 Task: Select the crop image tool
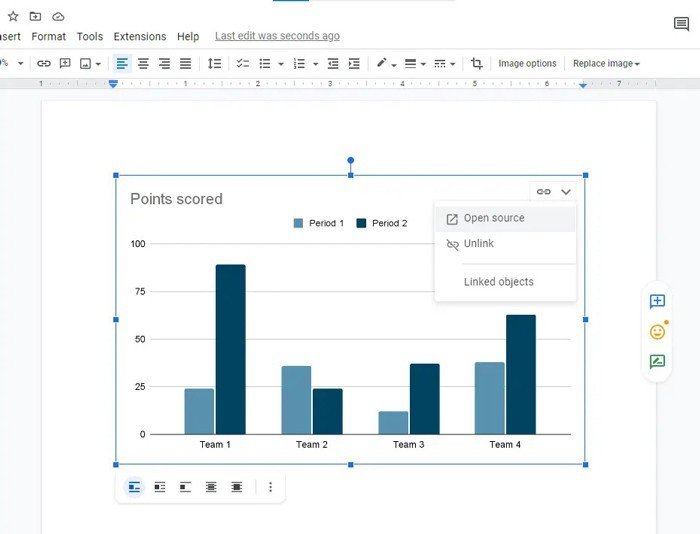click(477, 63)
